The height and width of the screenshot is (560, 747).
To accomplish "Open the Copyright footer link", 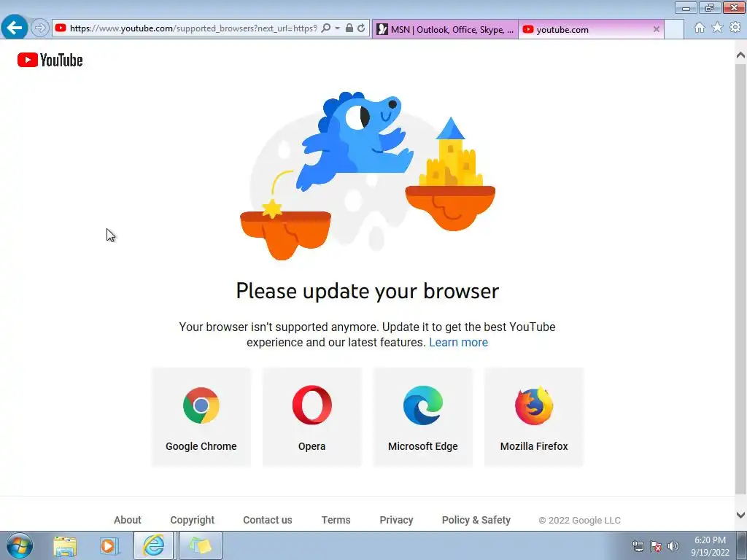I will coord(193,520).
